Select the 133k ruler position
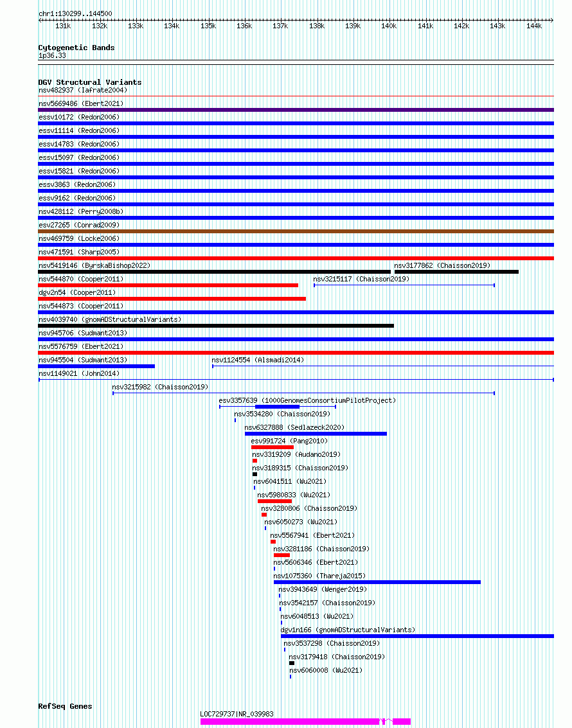 click(136, 26)
